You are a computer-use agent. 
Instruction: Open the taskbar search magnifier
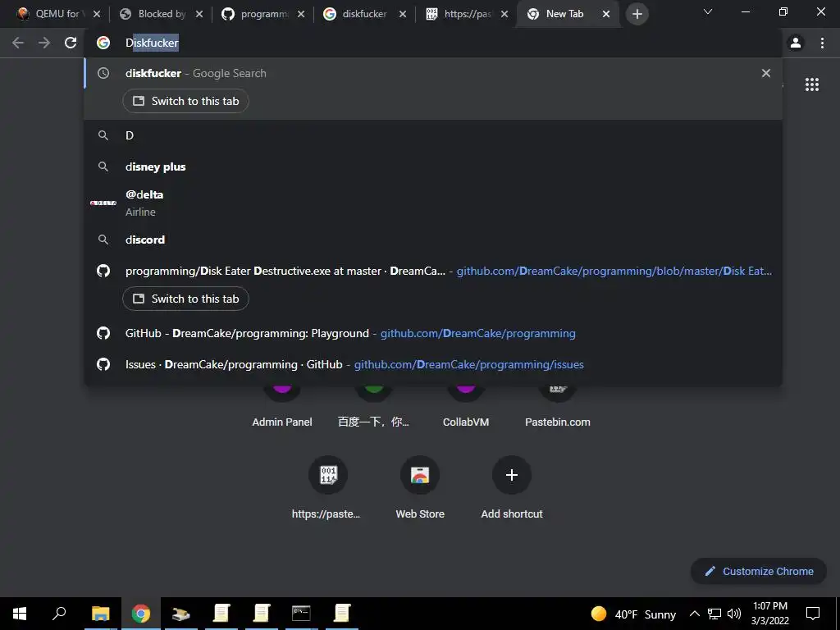pos(59,614)
